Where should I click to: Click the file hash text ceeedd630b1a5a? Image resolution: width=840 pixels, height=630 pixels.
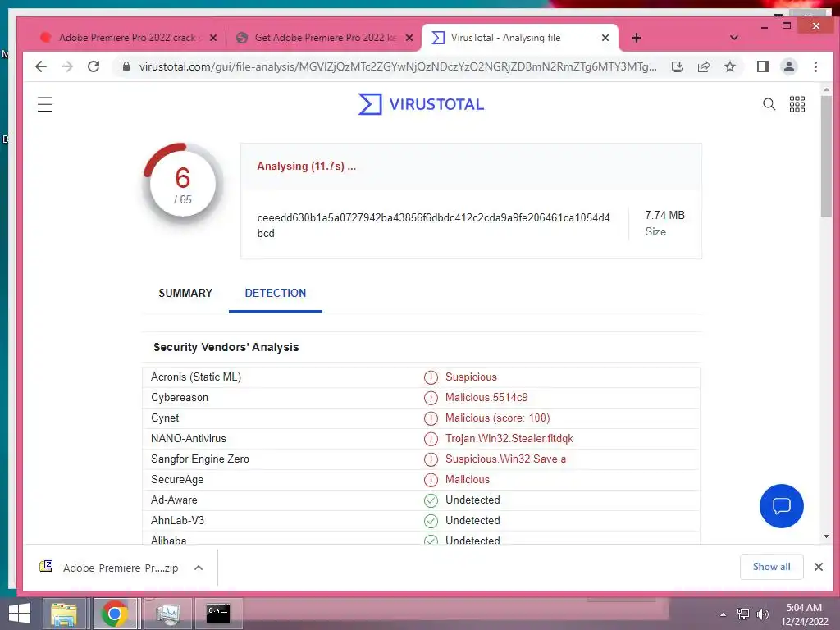coord(433,226)
